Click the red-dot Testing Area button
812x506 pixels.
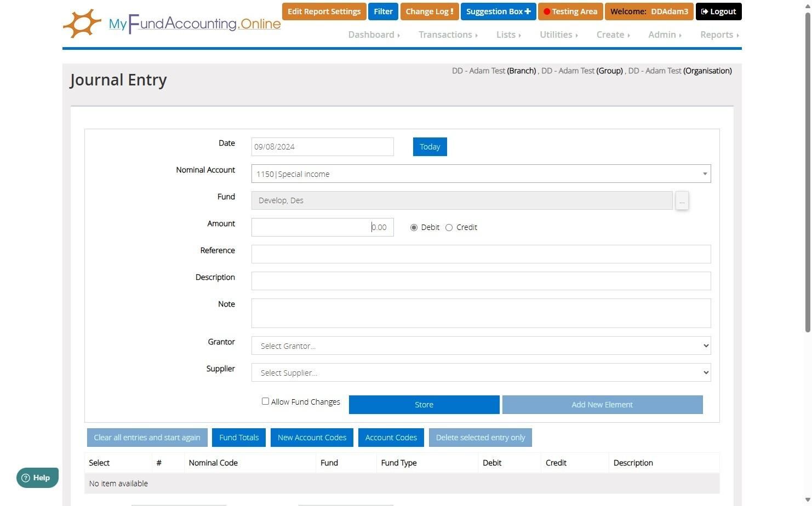(570, 12)
